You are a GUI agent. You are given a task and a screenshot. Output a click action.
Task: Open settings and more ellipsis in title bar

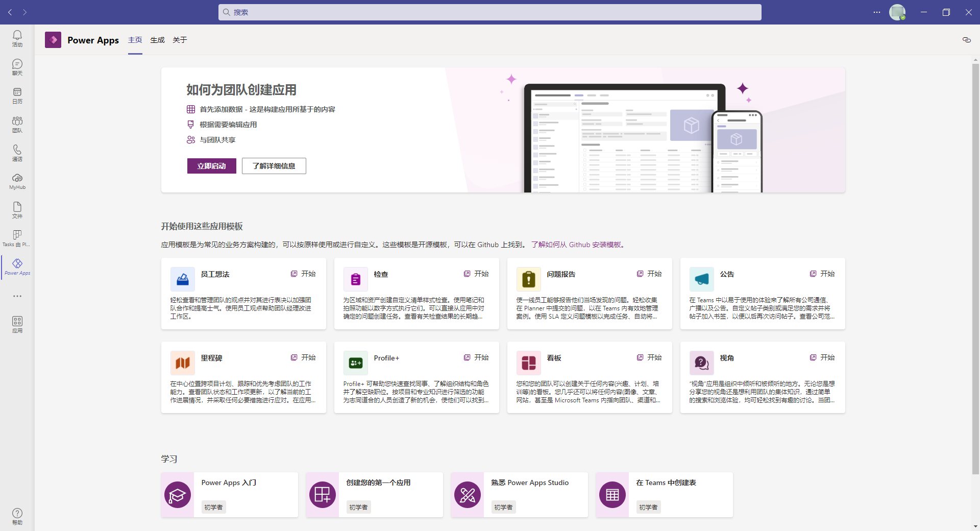click(x=877, y=12)
